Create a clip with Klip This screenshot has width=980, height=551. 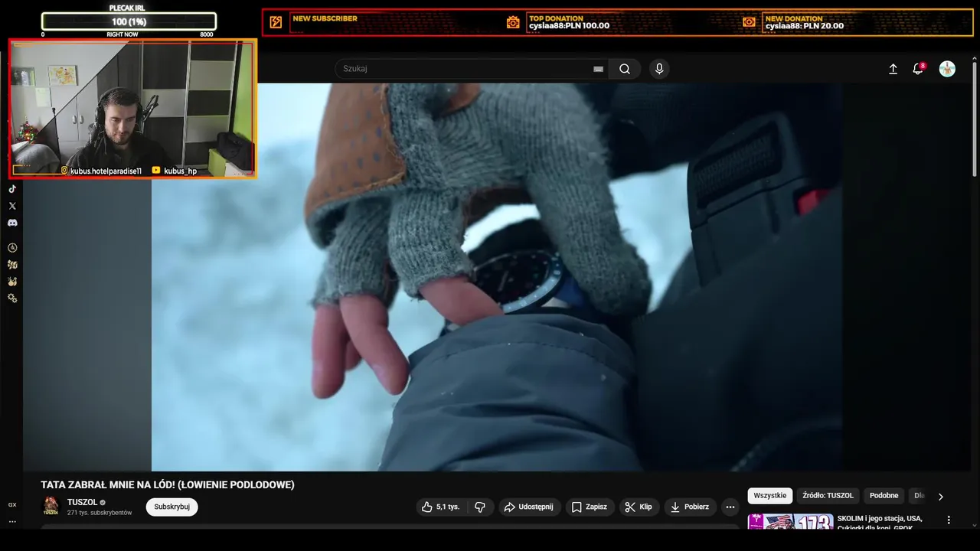click(x=639, y=507)
